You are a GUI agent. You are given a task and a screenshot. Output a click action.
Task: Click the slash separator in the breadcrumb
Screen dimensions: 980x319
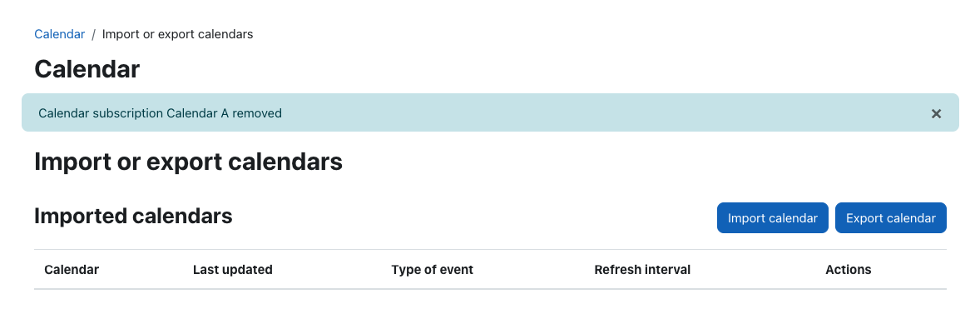click(x=93, y=34)
